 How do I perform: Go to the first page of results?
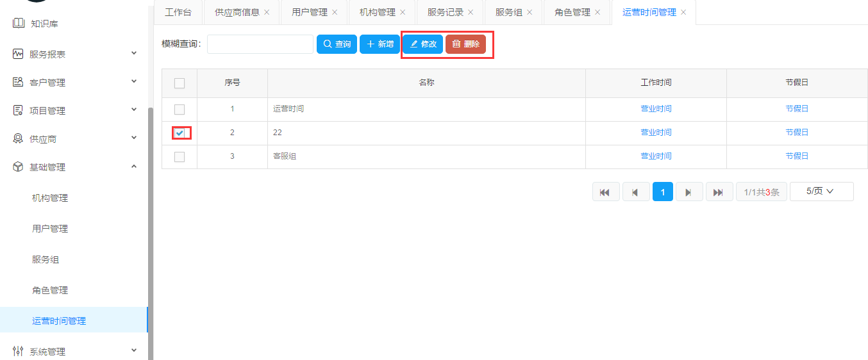[605, 192]
